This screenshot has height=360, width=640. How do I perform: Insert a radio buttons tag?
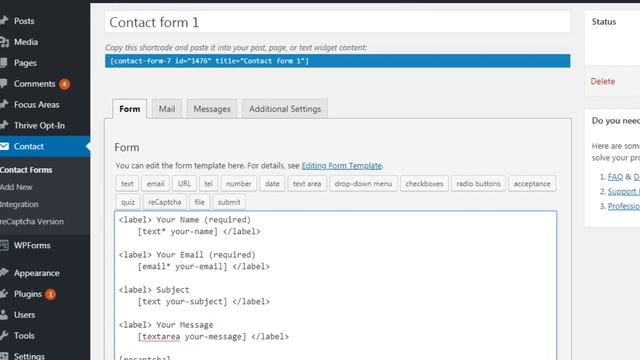[478, 184]
